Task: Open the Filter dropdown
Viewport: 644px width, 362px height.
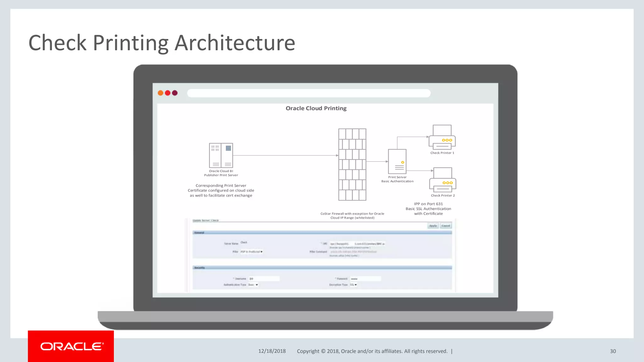Action: [252, 252]
